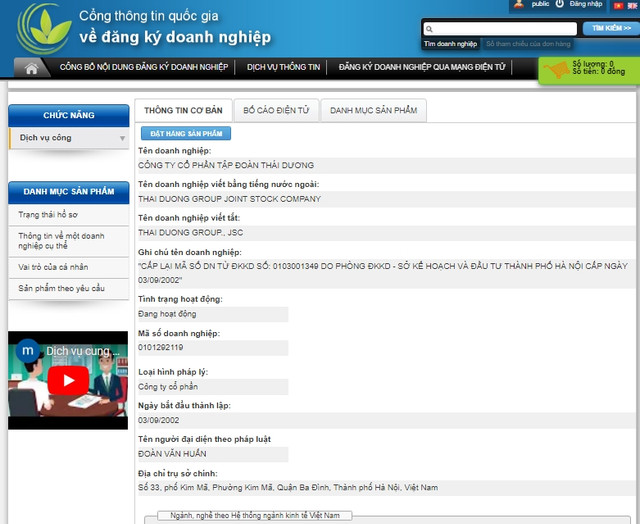
Task: Click the public user avatar icon
Action: pos(518,5)
